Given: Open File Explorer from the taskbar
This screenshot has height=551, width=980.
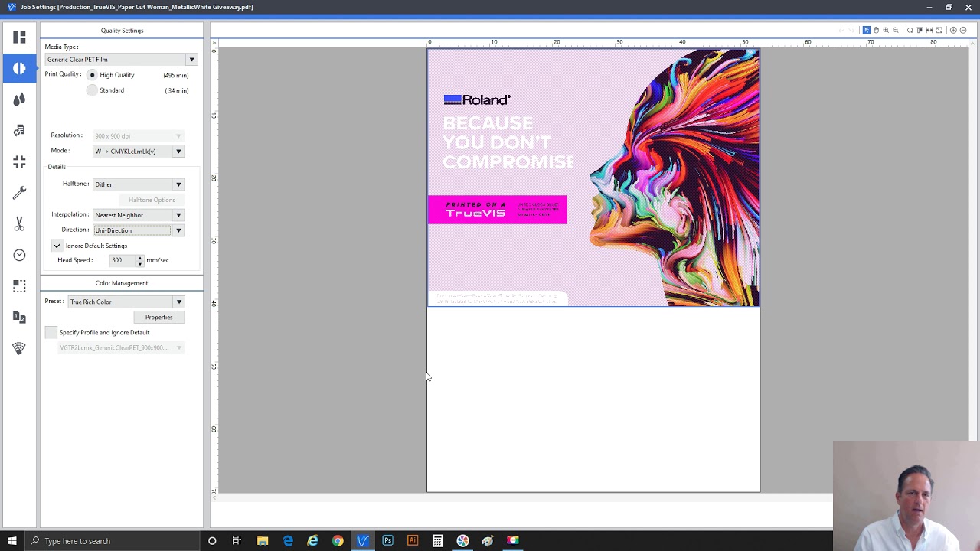Looking at the screenshot, I should (x=263, y=541).
